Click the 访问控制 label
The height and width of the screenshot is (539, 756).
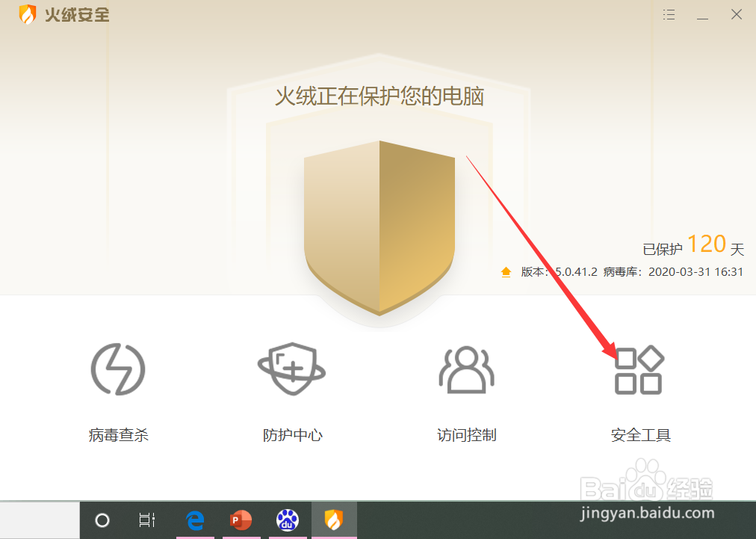point(467,435)
